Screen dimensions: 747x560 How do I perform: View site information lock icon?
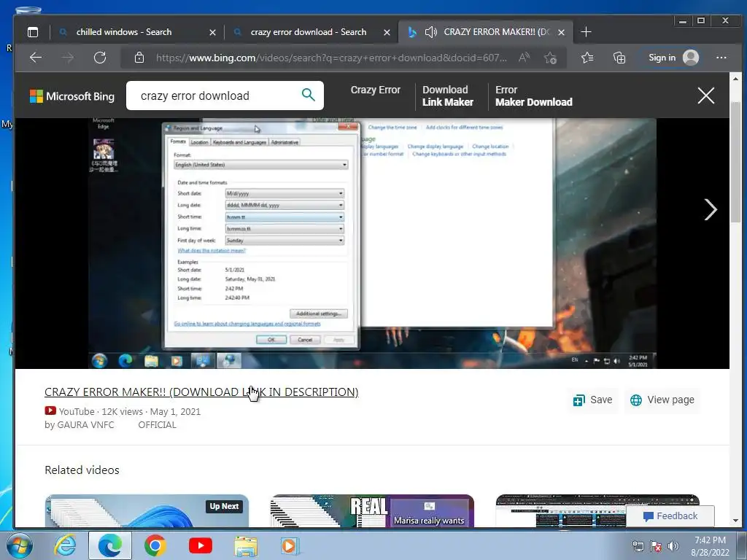[139, 58]
